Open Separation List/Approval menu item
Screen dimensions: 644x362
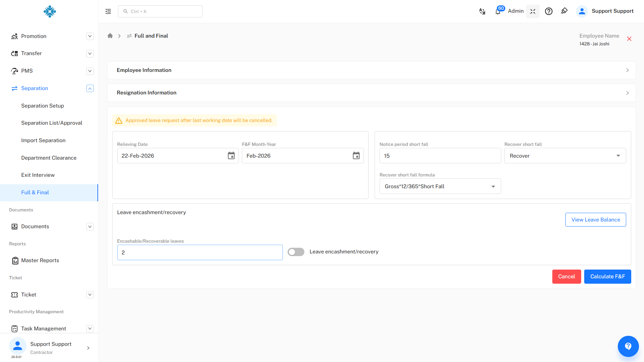pos(52,123)
